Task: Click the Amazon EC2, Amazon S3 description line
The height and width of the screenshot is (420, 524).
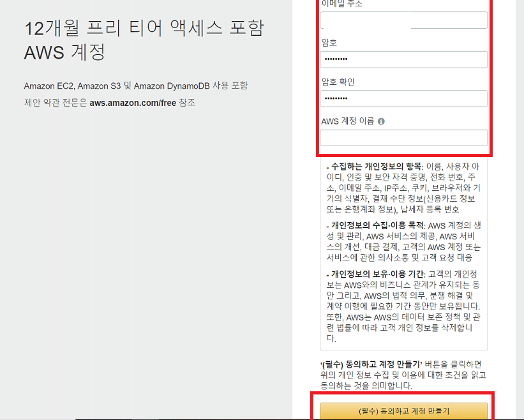Action: click(x=136, y=86)
